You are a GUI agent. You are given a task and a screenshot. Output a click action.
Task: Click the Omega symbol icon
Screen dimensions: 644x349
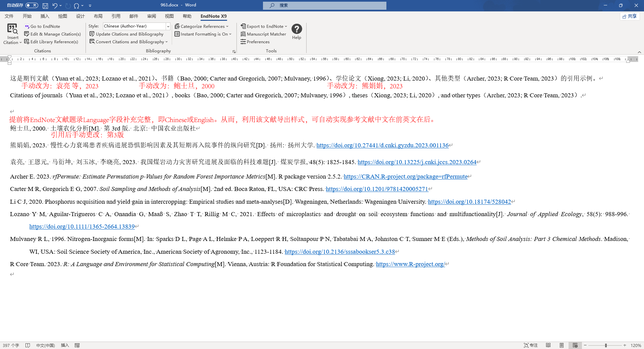click(76, 5)
